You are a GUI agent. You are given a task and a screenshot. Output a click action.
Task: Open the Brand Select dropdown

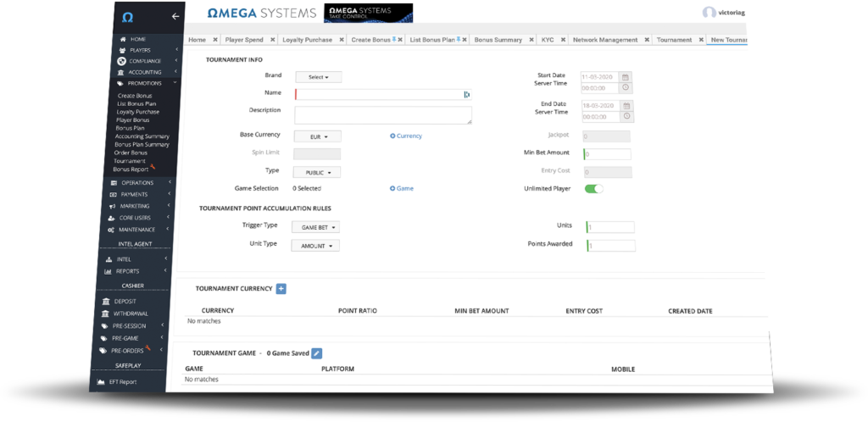(318, 77)
